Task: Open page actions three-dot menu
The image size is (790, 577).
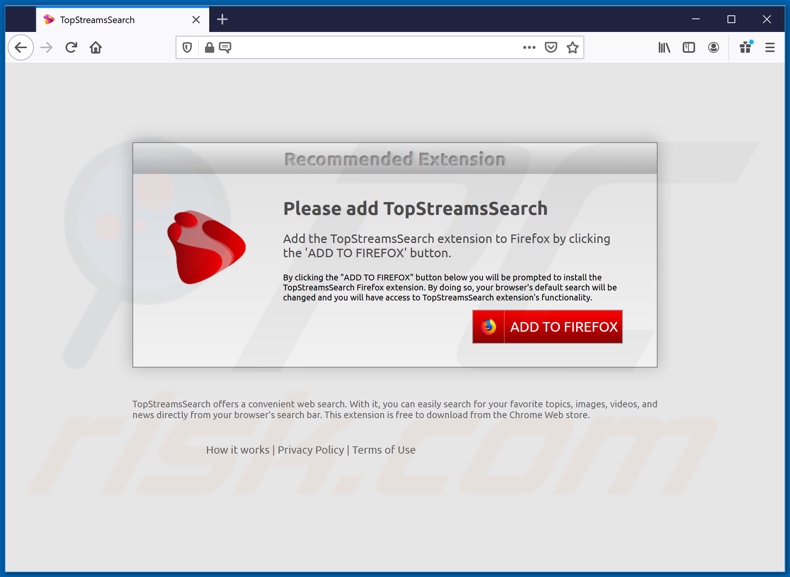Action: 529,47
